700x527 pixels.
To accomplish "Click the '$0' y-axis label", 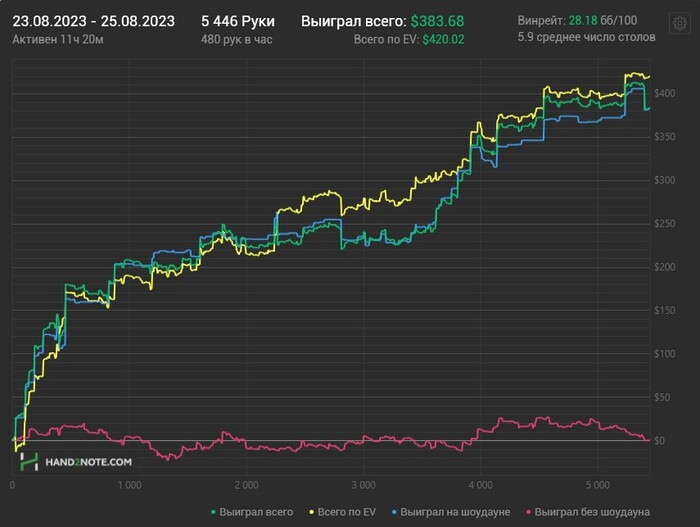I will (x=659, y=440).
